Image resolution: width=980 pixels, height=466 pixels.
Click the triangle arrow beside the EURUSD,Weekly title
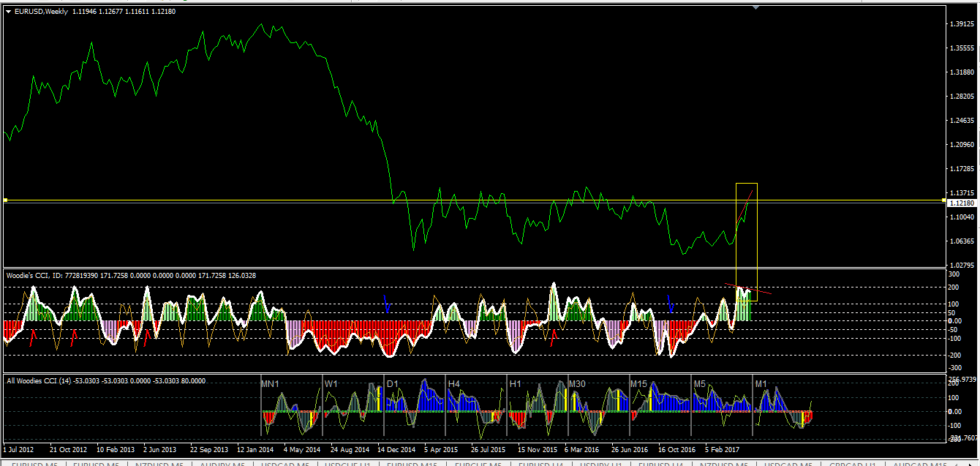click(x=7, y=12)
